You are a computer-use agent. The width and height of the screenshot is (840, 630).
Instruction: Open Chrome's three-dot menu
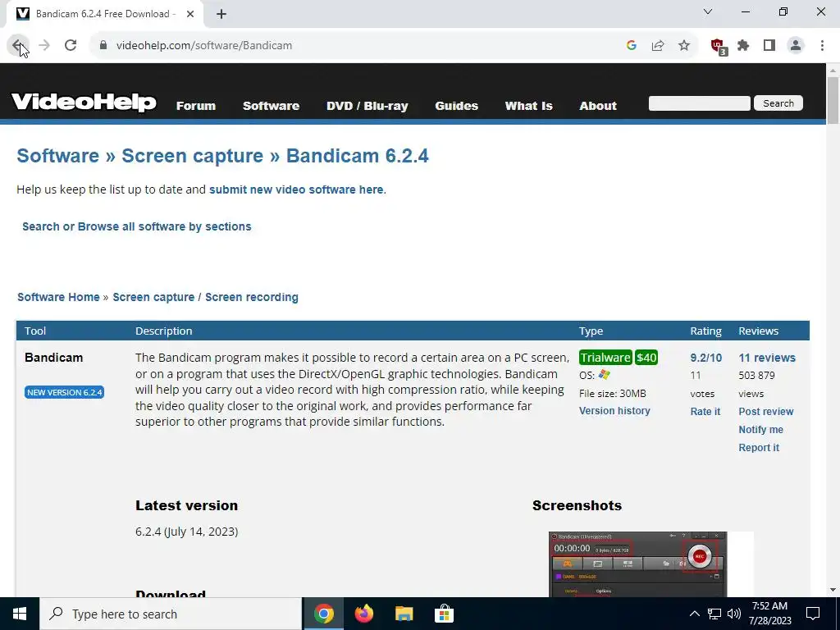(x=822, y=46)
